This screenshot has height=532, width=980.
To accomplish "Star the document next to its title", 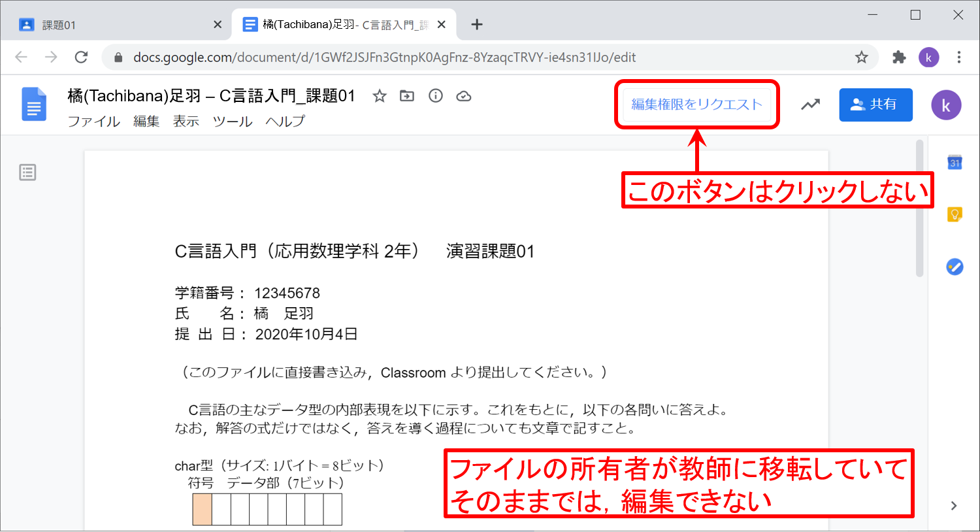I will (380, 96).
